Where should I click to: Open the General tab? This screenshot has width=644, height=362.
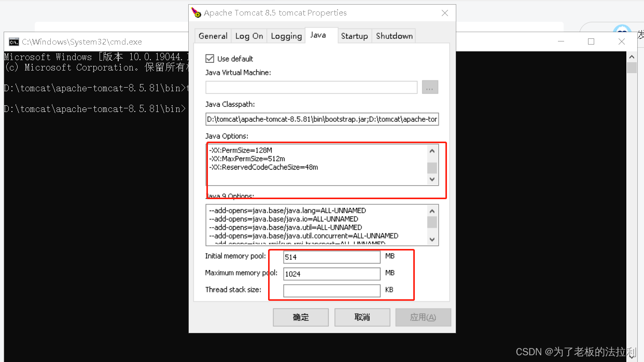pos(213,36)
